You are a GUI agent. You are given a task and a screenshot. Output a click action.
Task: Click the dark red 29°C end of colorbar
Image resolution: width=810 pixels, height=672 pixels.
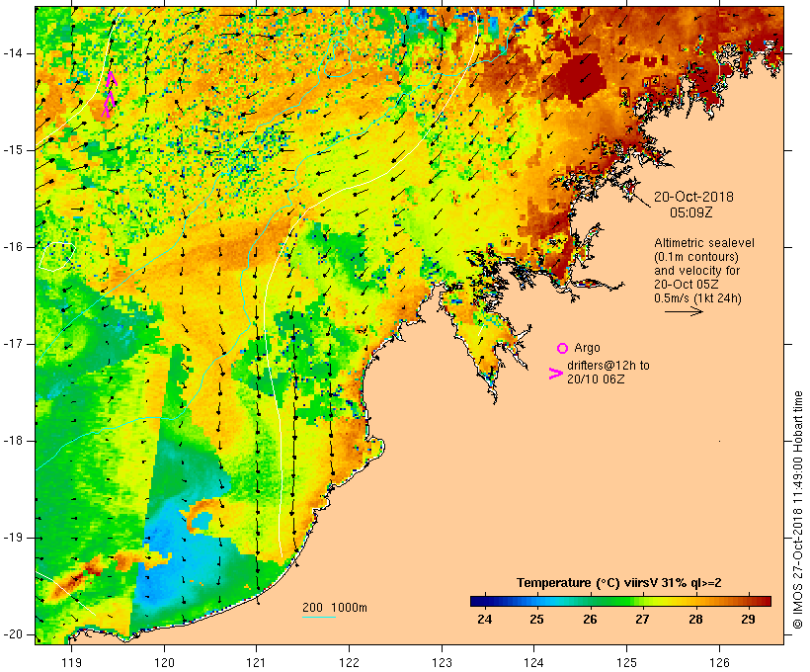coord(765,601)
